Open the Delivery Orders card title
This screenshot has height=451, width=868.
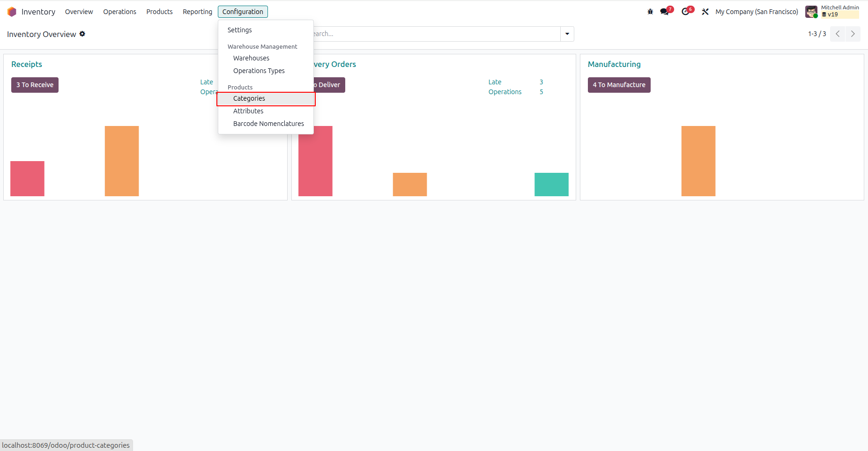[335, 64]
